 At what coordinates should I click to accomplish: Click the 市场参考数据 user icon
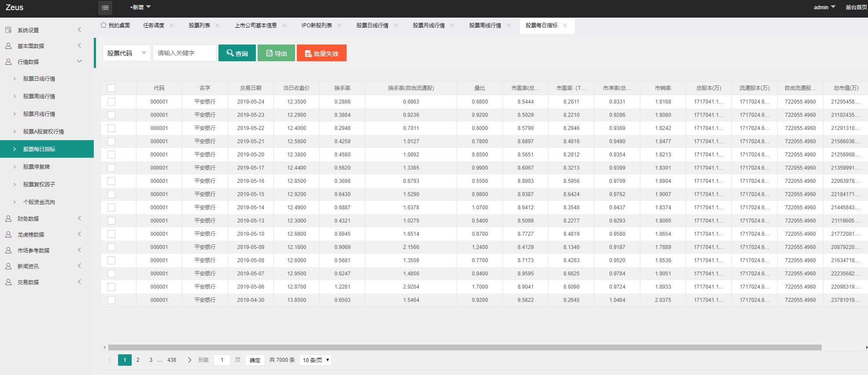click(8, 250)
